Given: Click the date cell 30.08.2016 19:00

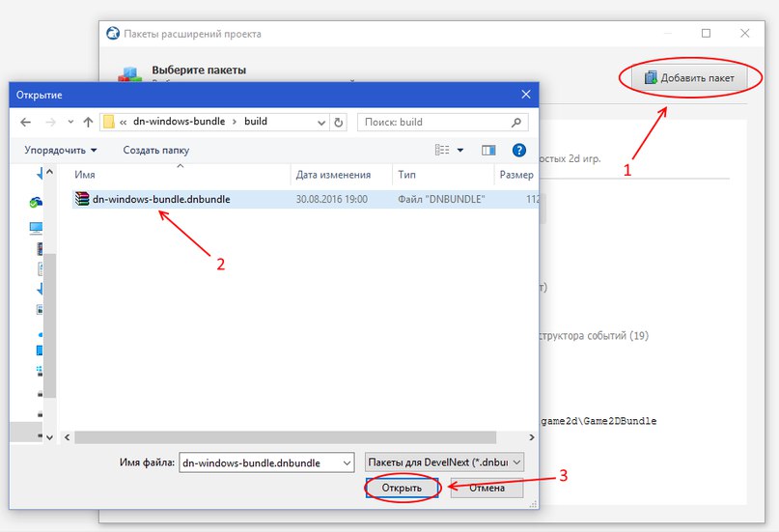Looking at the screenshot, I should (332, 199).
